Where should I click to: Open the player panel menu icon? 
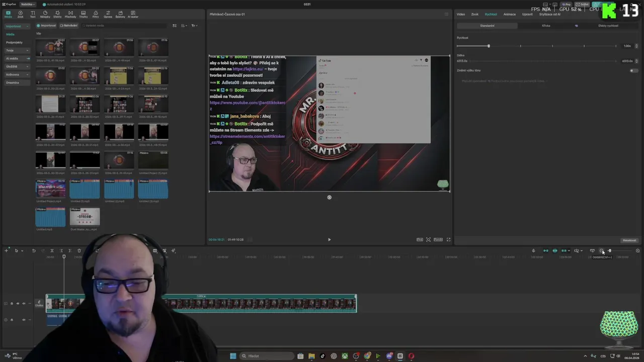click(446, 14)
